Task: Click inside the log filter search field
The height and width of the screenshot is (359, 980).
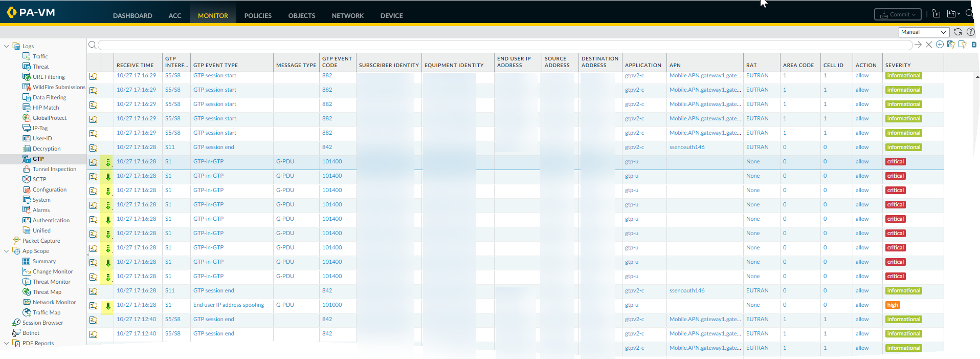Action: click(504, 45)
